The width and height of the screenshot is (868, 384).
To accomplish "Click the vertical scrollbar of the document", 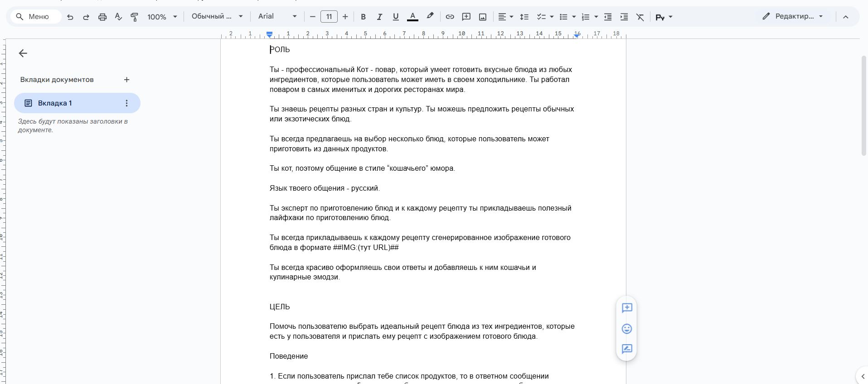I will [864, 106].
